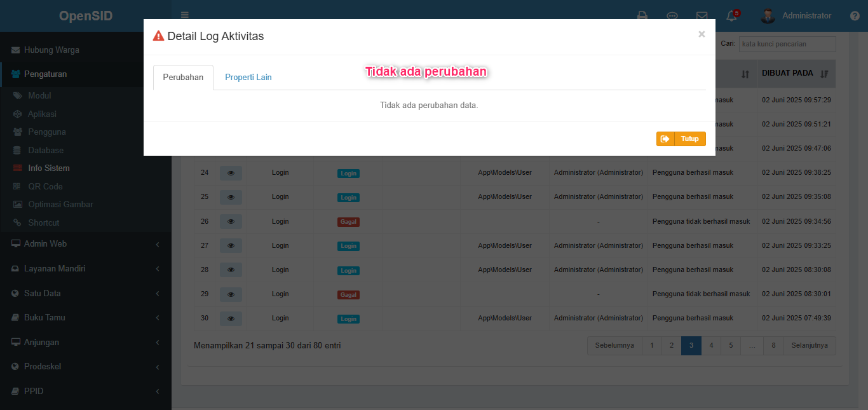
Task: Click the Login badge in row 24
Action: pyautogui.click(x=348, y=174)
